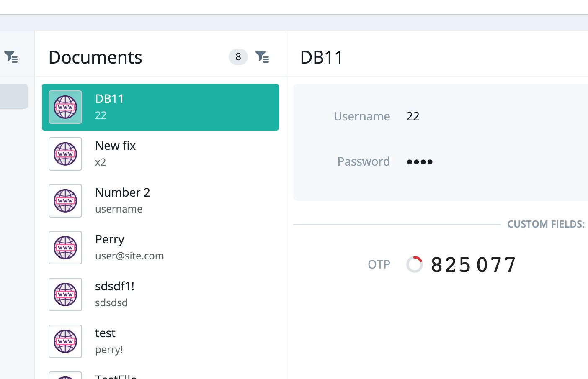Select the Number 2 document entry
The width and height of the screenshot is (588, 379).
pos(160,201)
